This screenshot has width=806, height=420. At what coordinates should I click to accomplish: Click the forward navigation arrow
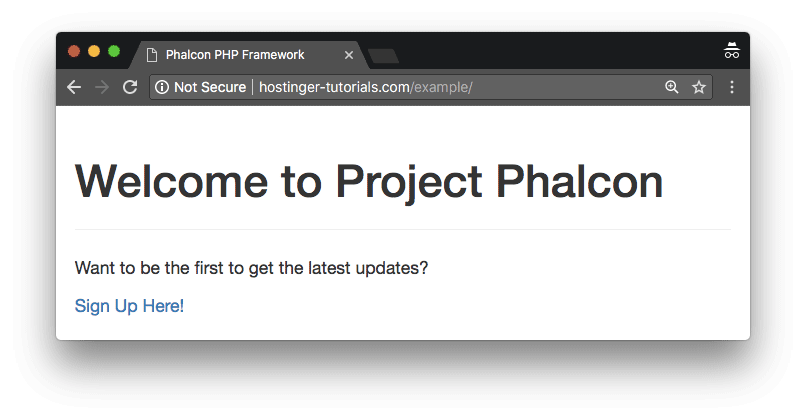[101, 88]
